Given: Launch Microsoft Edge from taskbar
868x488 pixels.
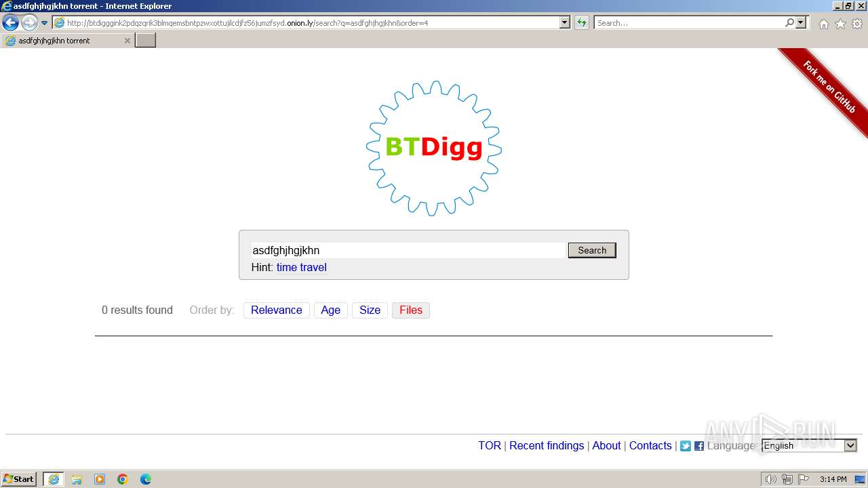Looking at the screenshot, I should coord(146,479).
